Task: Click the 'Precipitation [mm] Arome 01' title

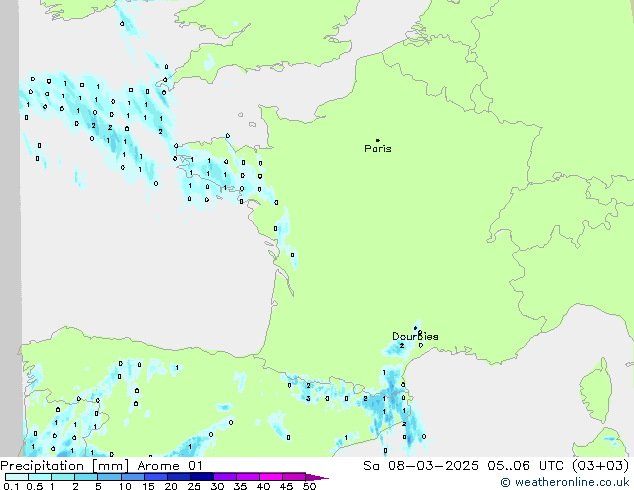Action: [x=101, y=466]
